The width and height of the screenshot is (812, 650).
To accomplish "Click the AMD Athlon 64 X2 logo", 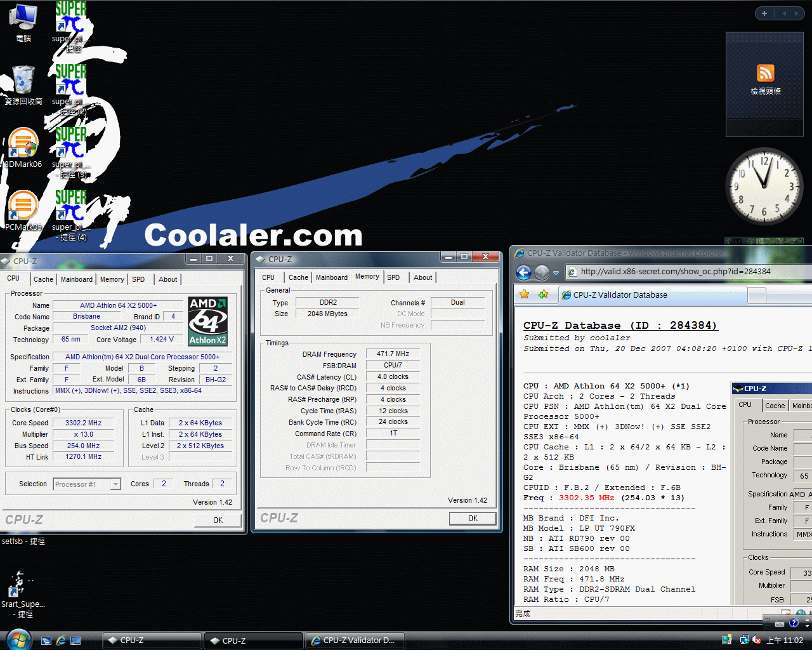I will tap(208, 322).
